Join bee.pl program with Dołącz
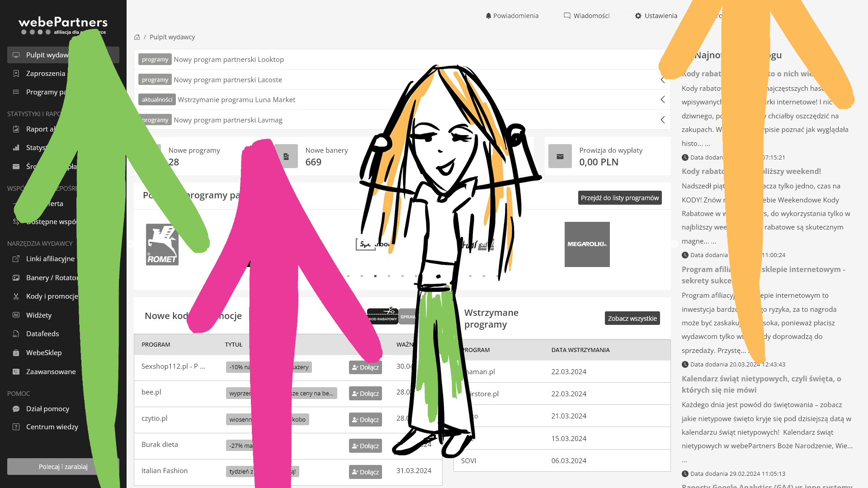The image size is (868, 488). pos(365,394)
